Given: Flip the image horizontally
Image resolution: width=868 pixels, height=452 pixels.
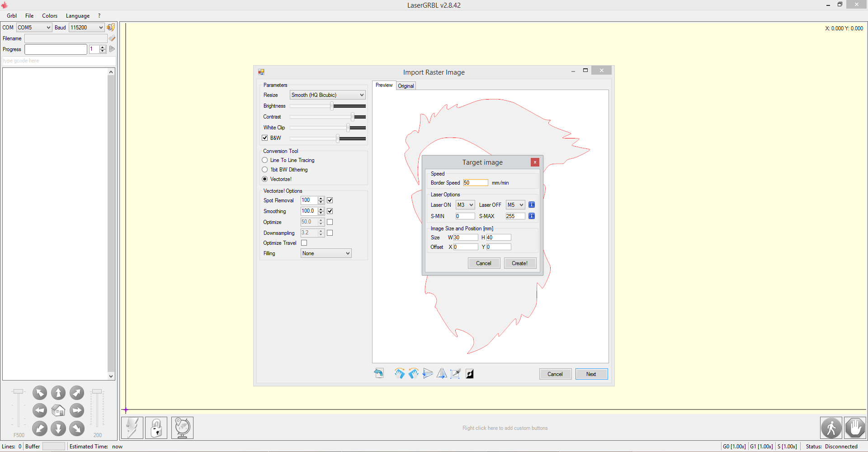Looking at the screenshot, I should [442, 373].
